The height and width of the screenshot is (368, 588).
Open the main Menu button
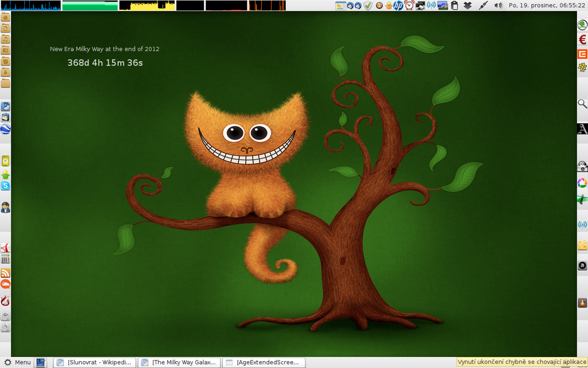pyautogui.click(x=17, y=362)
